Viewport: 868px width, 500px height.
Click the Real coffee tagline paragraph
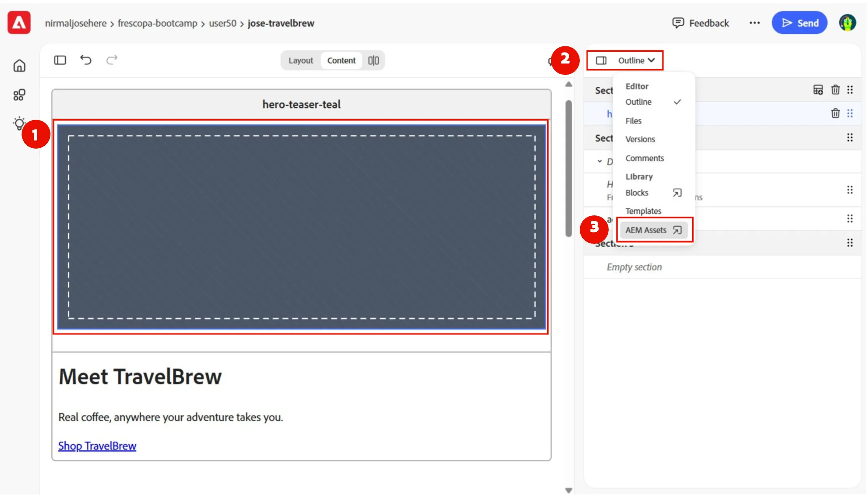(171, 417)
